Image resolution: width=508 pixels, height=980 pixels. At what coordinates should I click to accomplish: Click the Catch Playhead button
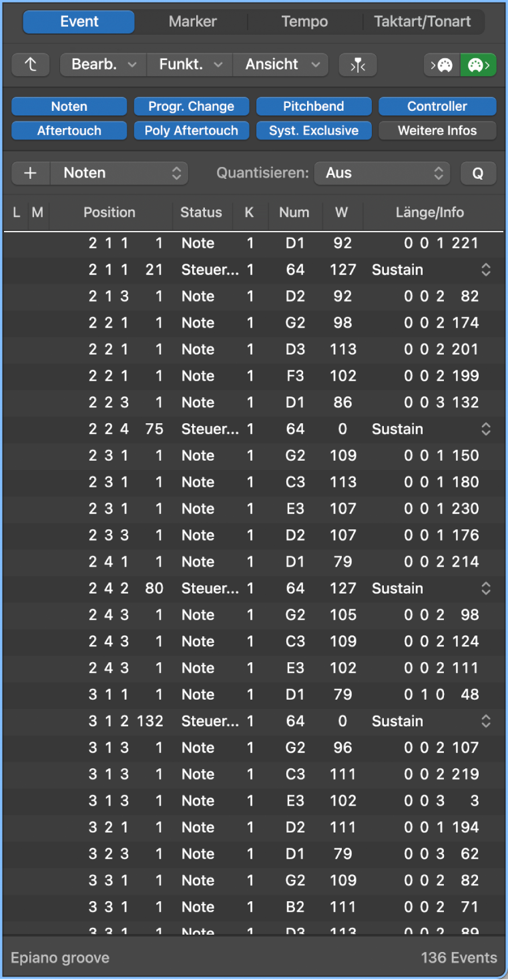tap(358, 65)
